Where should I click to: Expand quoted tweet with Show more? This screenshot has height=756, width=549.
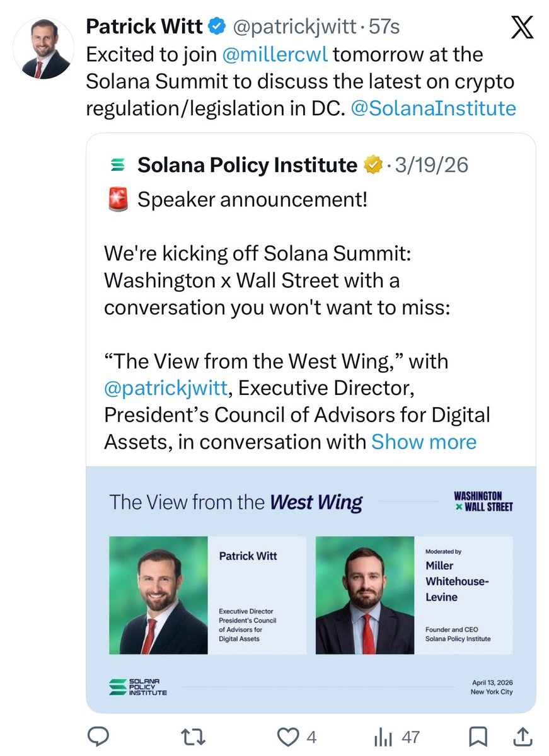(x=424, y=442)
